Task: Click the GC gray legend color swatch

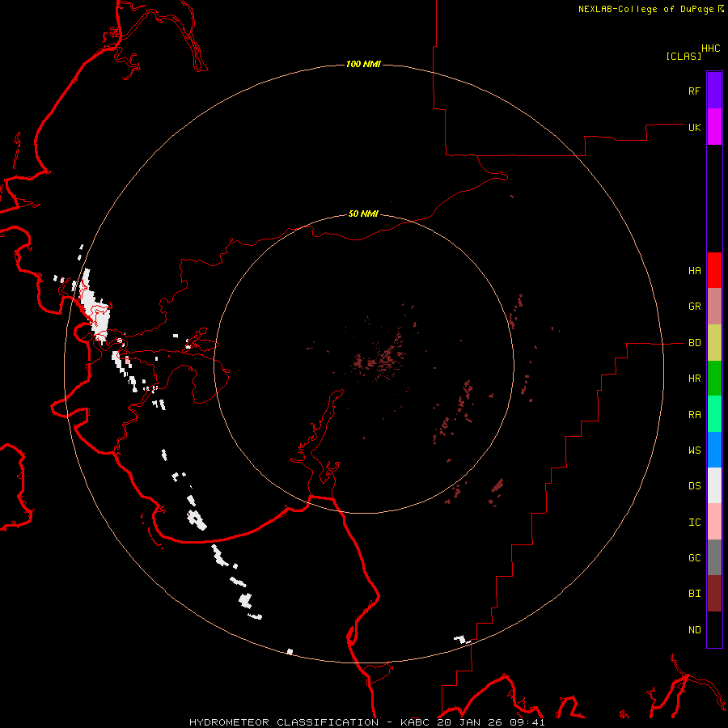Action: (714, 557)
